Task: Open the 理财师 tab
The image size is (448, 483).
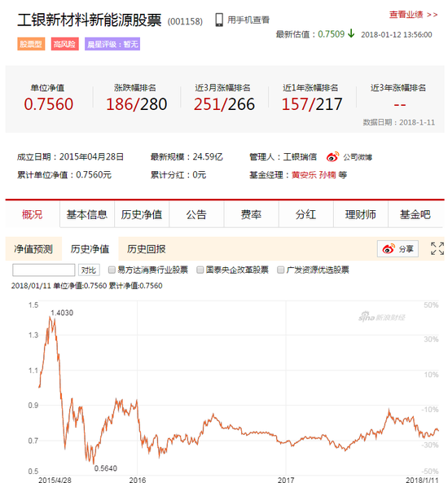Action: pyautogui.click(x=361, y=214)
